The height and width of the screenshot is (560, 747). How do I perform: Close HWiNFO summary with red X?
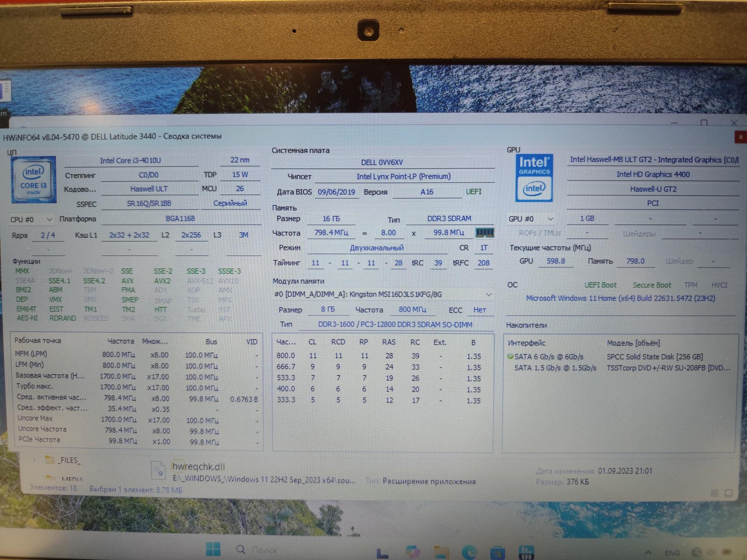(740, 137)
